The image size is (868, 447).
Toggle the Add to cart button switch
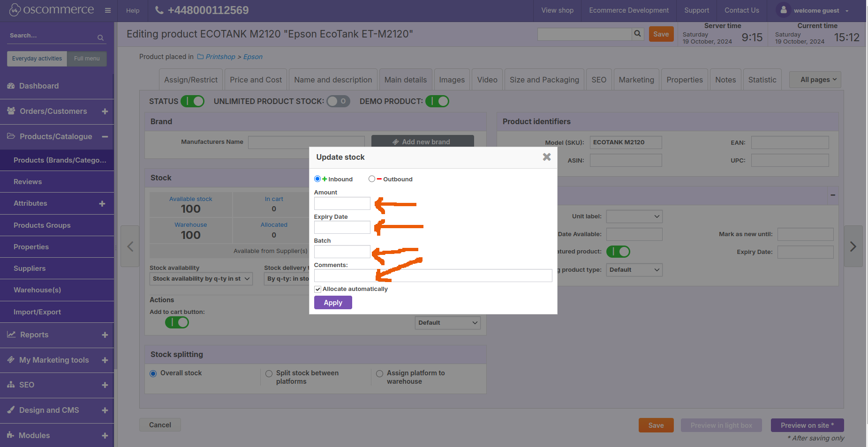(177, 322)
